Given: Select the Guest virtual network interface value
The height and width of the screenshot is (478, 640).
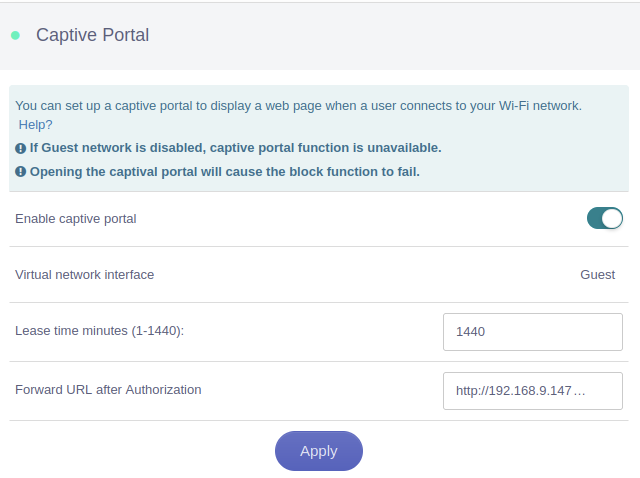Looking at the screenshot, I should coord(597,274).
